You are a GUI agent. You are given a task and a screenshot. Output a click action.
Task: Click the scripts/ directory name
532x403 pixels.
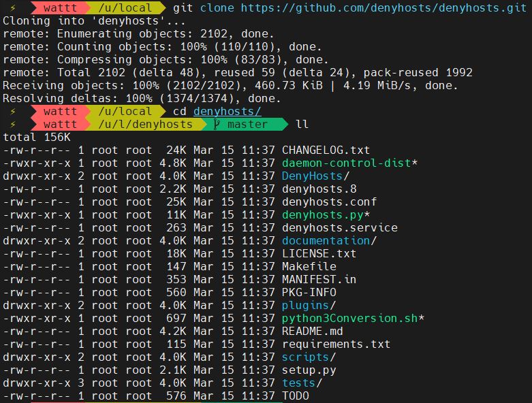click(309, 357)
